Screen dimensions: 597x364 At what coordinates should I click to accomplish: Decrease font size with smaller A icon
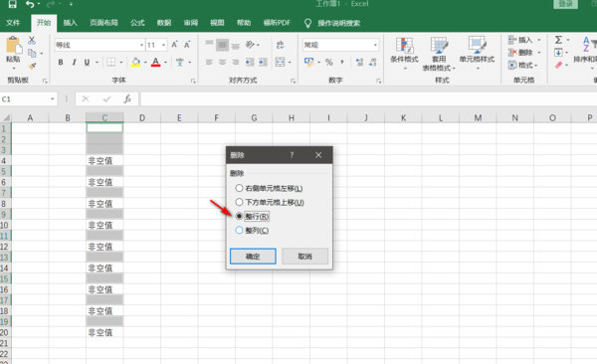[187, 45]
